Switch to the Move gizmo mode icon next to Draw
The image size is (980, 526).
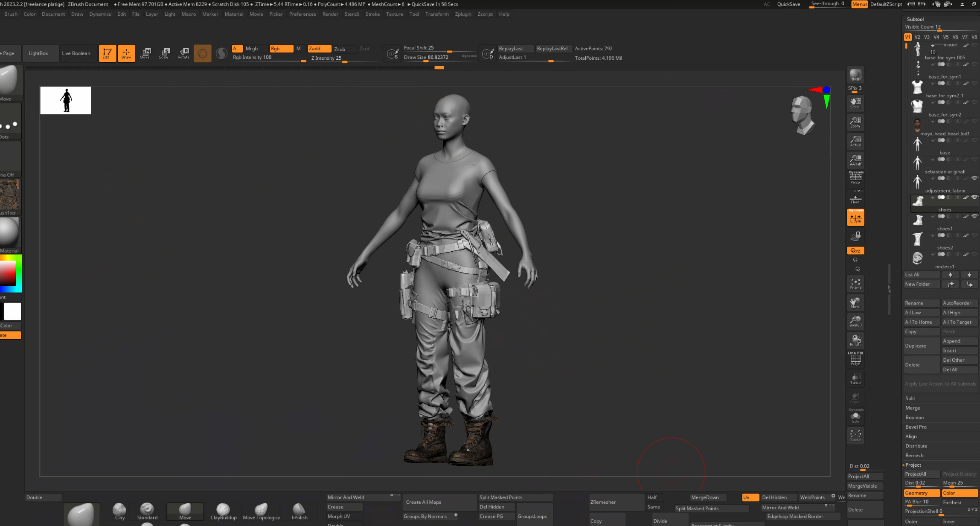145,53
